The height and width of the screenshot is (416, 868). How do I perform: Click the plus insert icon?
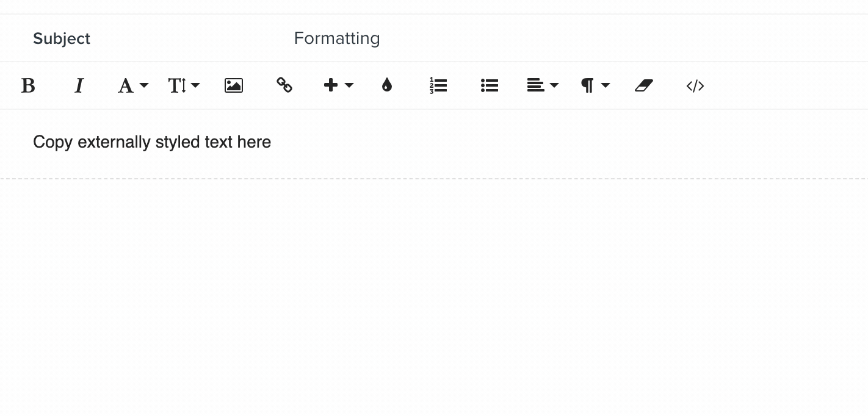pos(331,85)
